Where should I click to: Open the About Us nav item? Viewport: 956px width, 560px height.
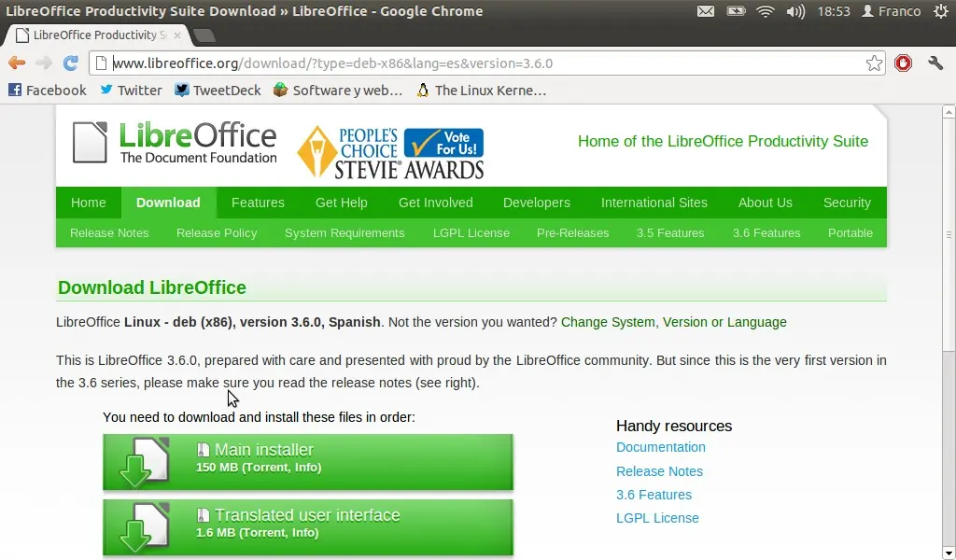tap(766, 203)
